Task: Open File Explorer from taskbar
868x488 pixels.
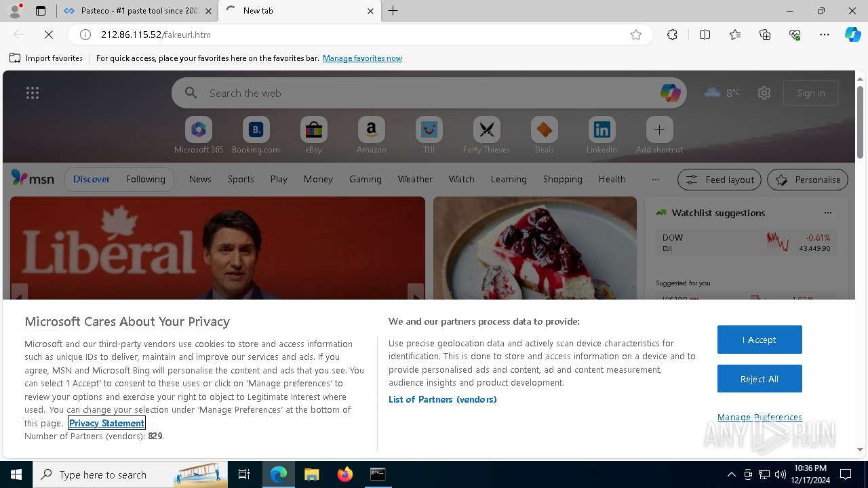Action: [312, 474]
